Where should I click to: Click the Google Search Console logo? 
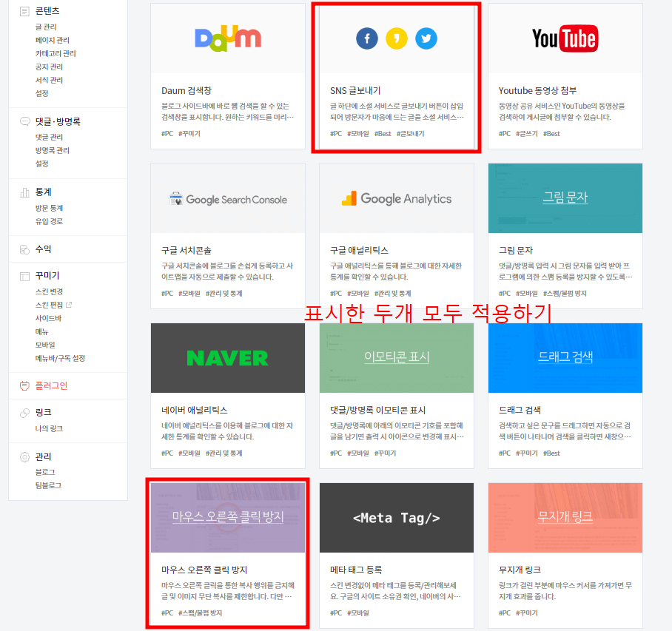tap(228, 199)
